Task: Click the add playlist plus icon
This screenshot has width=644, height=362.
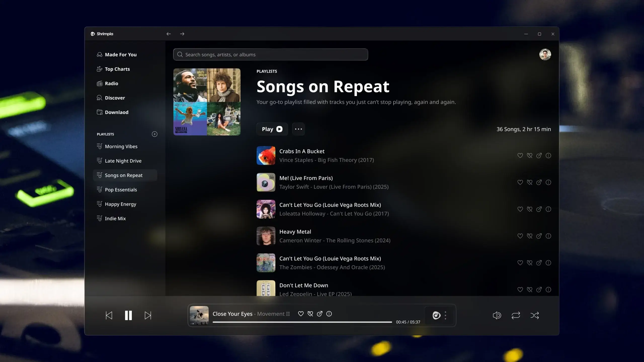Action: click(x=154, y=134)
